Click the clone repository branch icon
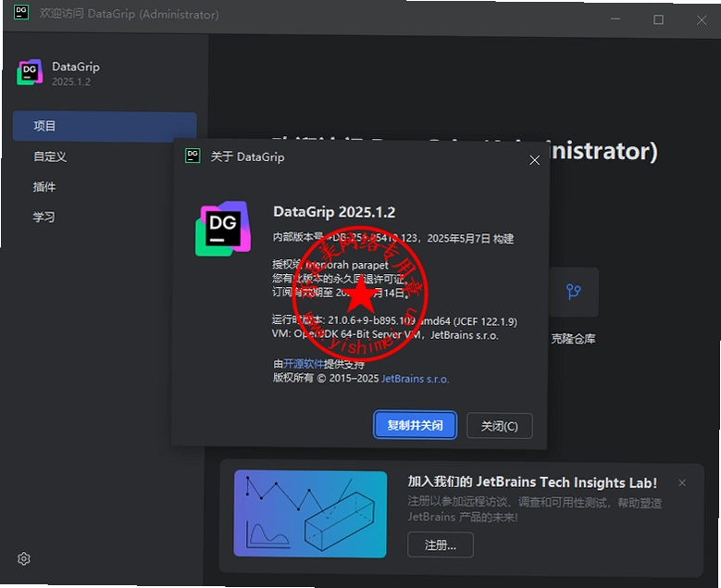Screen dimensions: 721x588 click(574, 292)
